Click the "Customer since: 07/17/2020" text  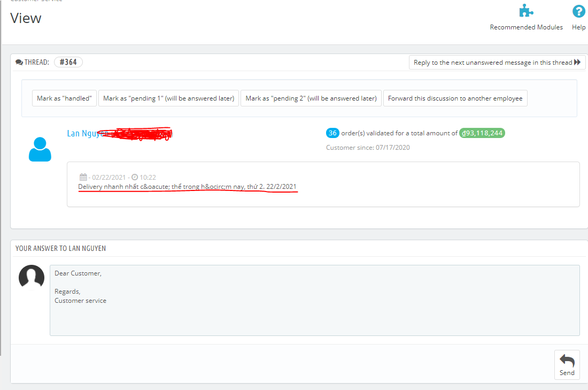tap(368, 148)
